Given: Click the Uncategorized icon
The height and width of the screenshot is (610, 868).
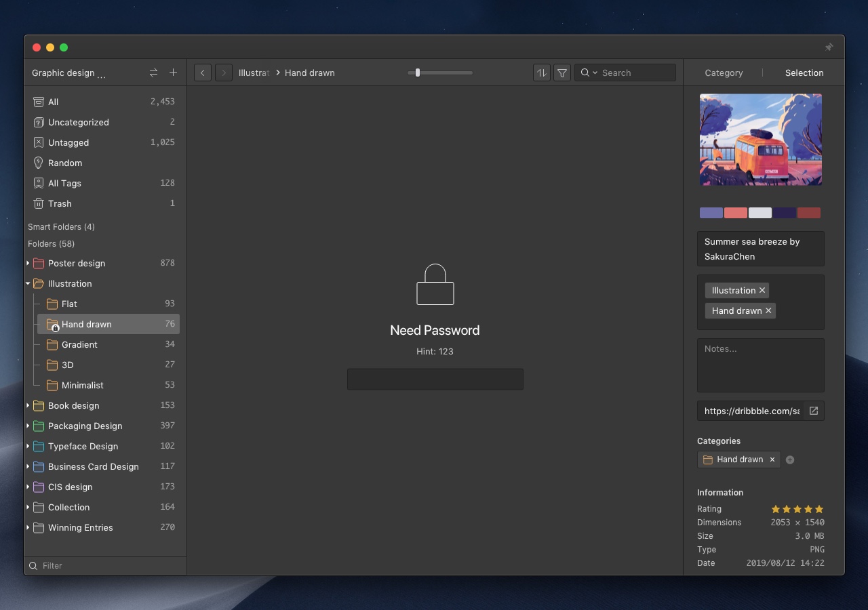Looking at the screenshot, I should (x=39, y=122).
